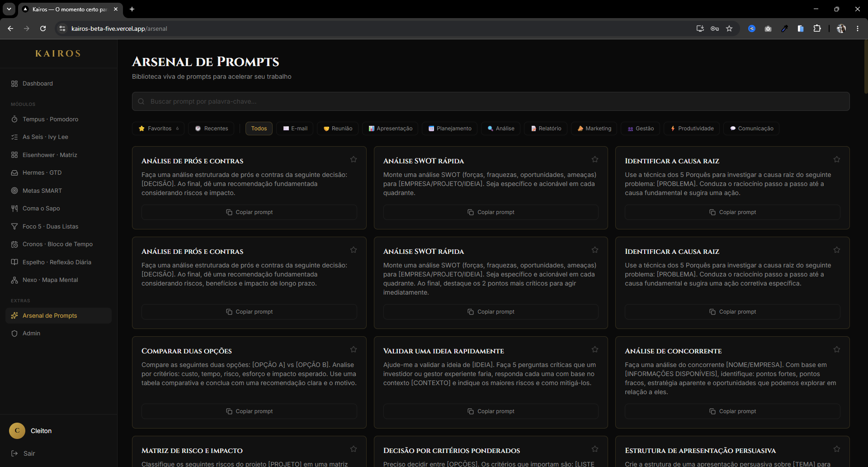
Task: Favorite first Identificar a Causa Raiz card
Action: (837, 159)
